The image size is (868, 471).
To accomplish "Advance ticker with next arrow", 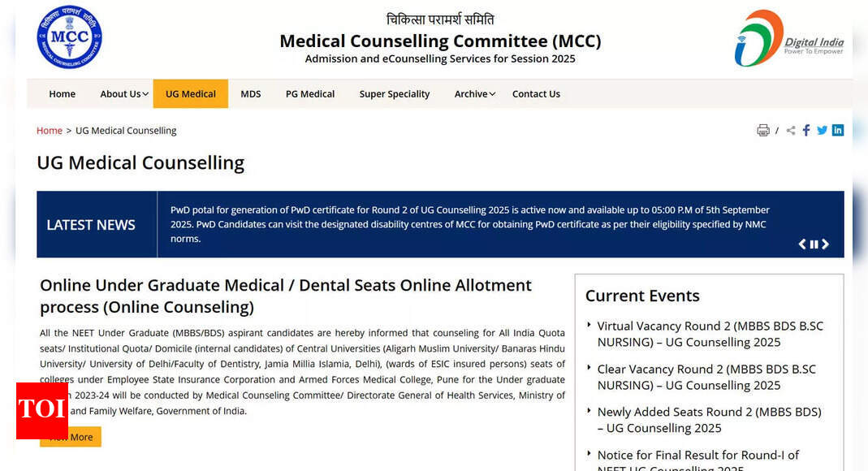I will pos(826,244).
